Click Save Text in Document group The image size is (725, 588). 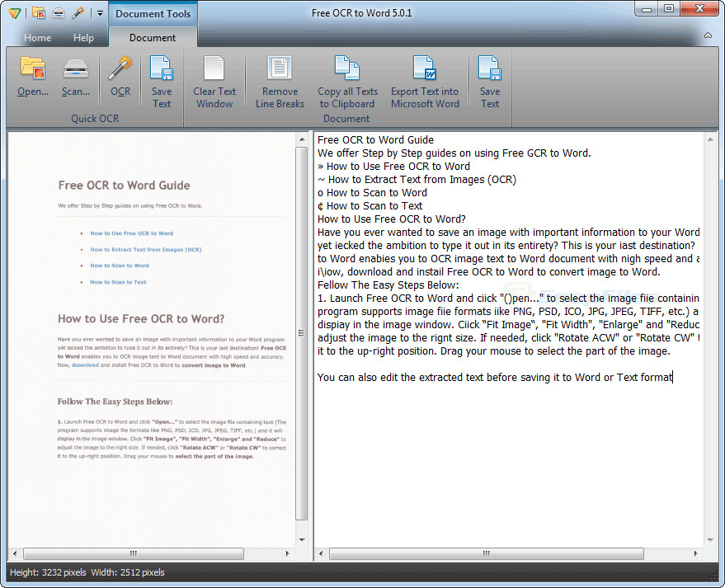pos(490,68)
